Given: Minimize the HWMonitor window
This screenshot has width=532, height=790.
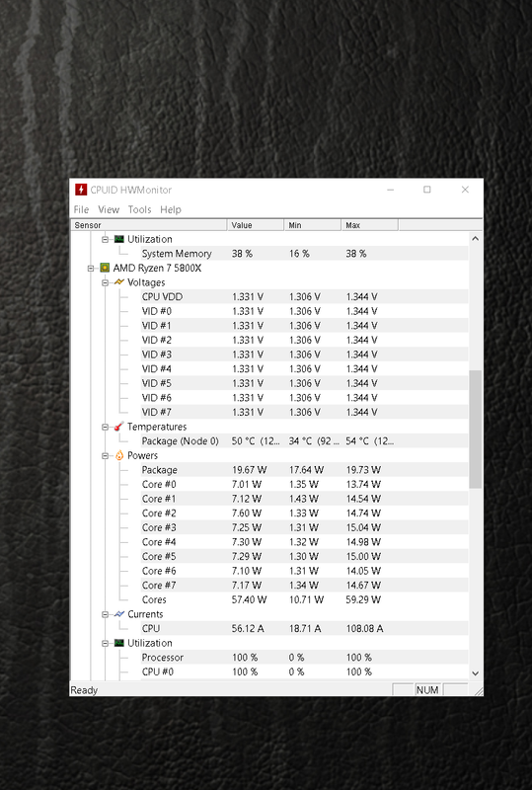Looking at the screenshot, I should [391, 190].
